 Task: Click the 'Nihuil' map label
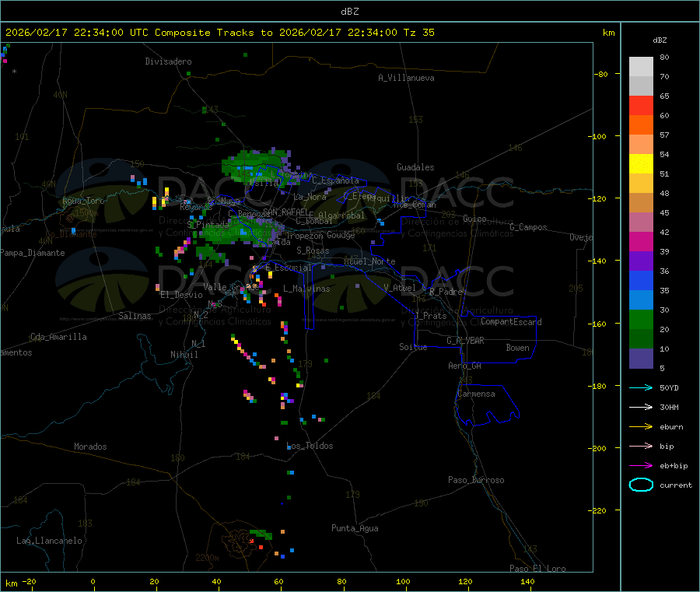click(184, 355)
